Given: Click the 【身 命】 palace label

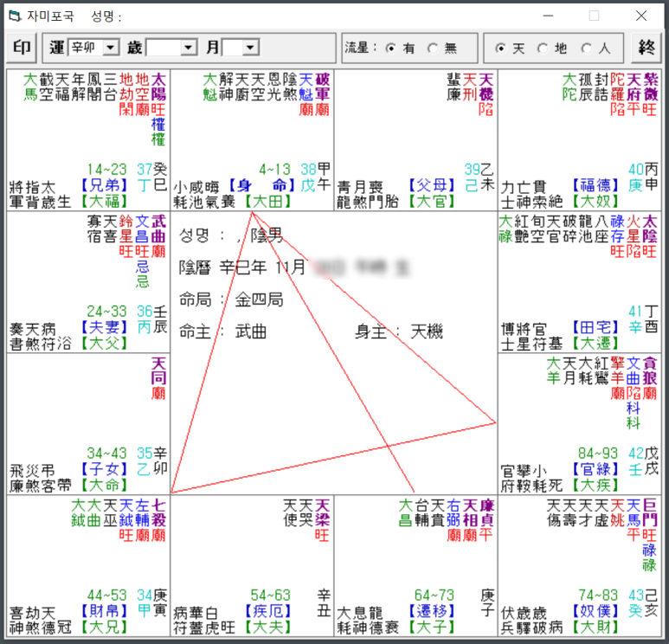Looking at the screenshot, I should (x=261, y=184).
